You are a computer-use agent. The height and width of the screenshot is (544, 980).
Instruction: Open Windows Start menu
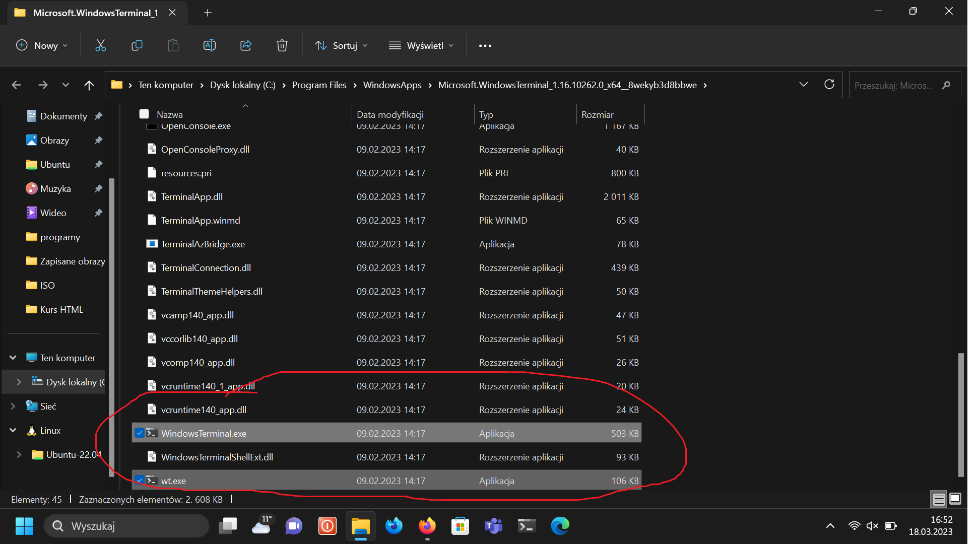24,526
